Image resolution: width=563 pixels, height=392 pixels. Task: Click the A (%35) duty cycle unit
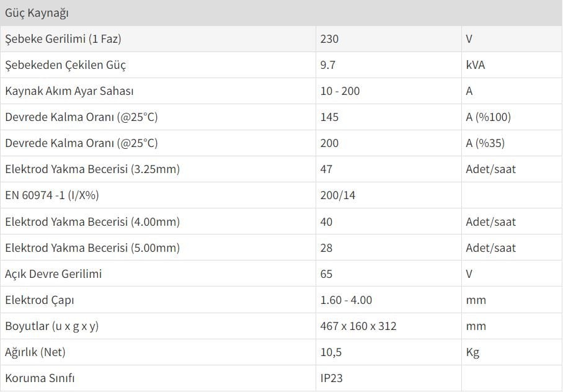coord(485,143)
